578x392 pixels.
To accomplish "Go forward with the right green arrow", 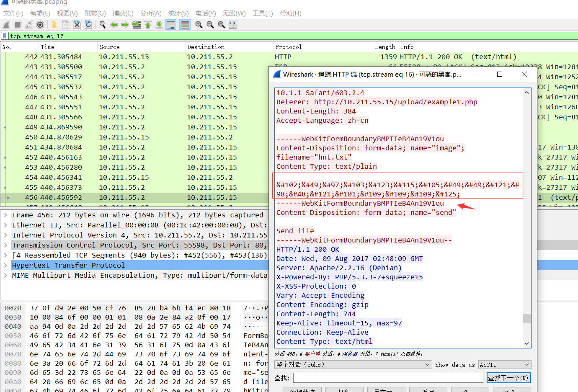I will coord(125,25).
